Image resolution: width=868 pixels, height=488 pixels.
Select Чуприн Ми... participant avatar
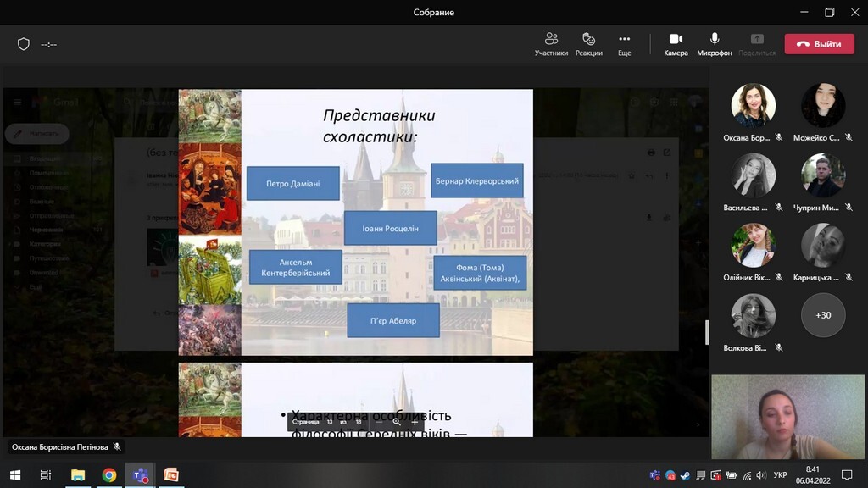tap(823, 175)
